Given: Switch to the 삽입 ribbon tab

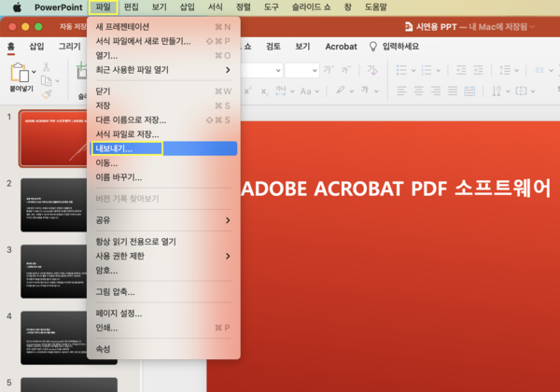Looking at the screenshot, I should [36, 47].
